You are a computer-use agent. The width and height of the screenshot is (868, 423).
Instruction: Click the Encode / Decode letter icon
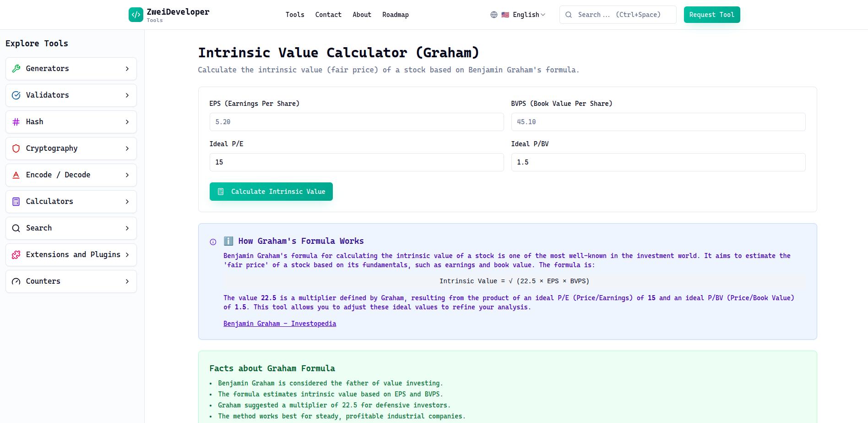[16, 175]
